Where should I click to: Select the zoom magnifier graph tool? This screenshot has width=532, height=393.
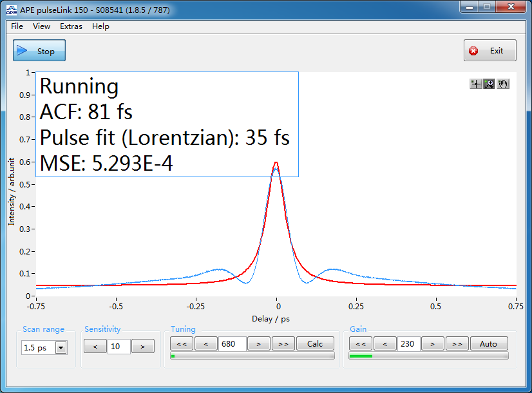pos(489,84)
